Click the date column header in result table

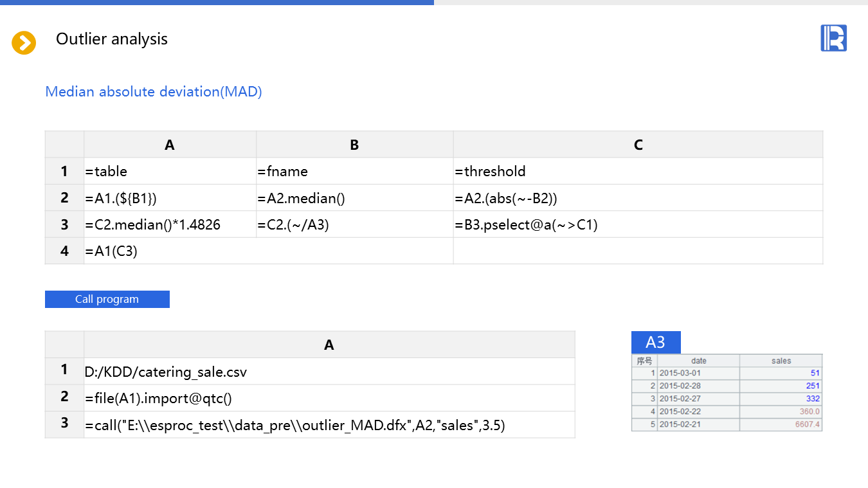698,361
